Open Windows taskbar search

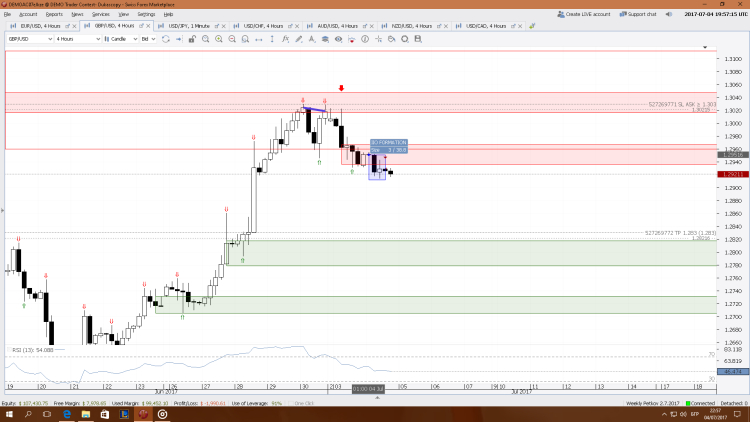point(28,414)
